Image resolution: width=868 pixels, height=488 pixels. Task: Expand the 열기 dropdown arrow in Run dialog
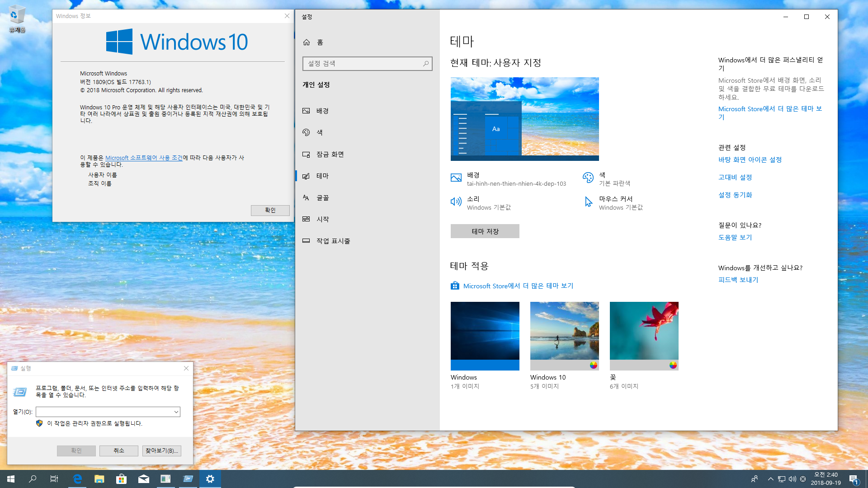(176, 412)
